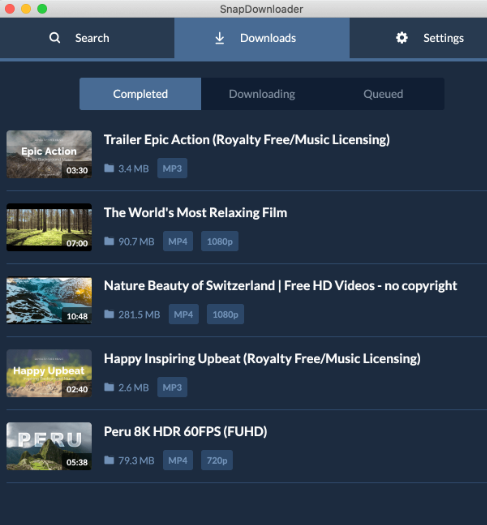
Task: Open Nature Beauty of Switzerland title
Action: point(280,286)
